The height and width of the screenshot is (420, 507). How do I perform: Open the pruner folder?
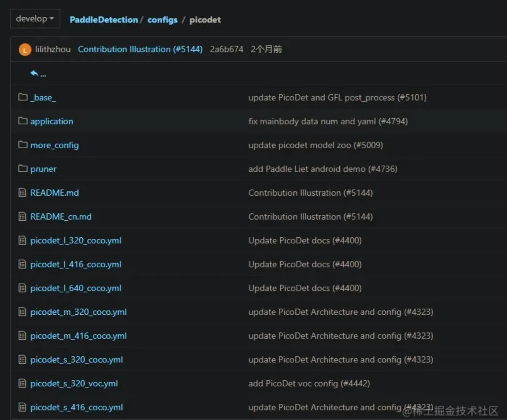(43, 169)
